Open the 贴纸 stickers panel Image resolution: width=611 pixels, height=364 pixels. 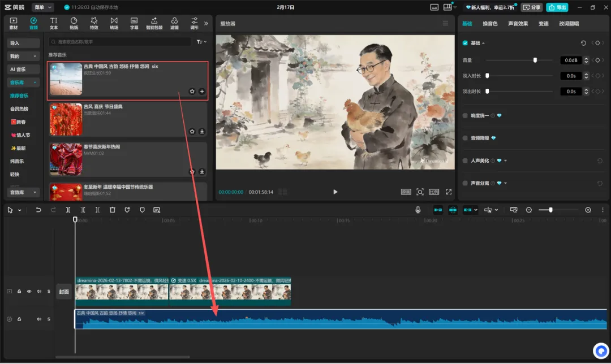tap(74, 23)
